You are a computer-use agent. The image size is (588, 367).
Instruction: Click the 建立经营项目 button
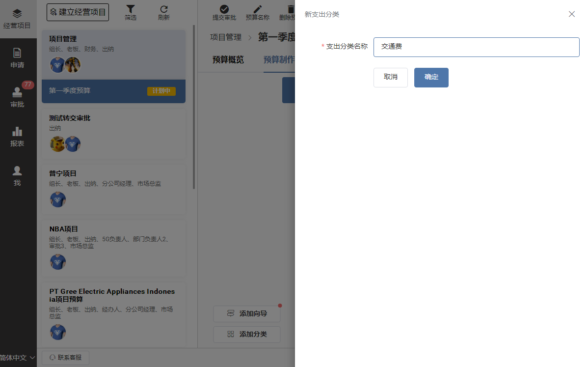(78, 12)
